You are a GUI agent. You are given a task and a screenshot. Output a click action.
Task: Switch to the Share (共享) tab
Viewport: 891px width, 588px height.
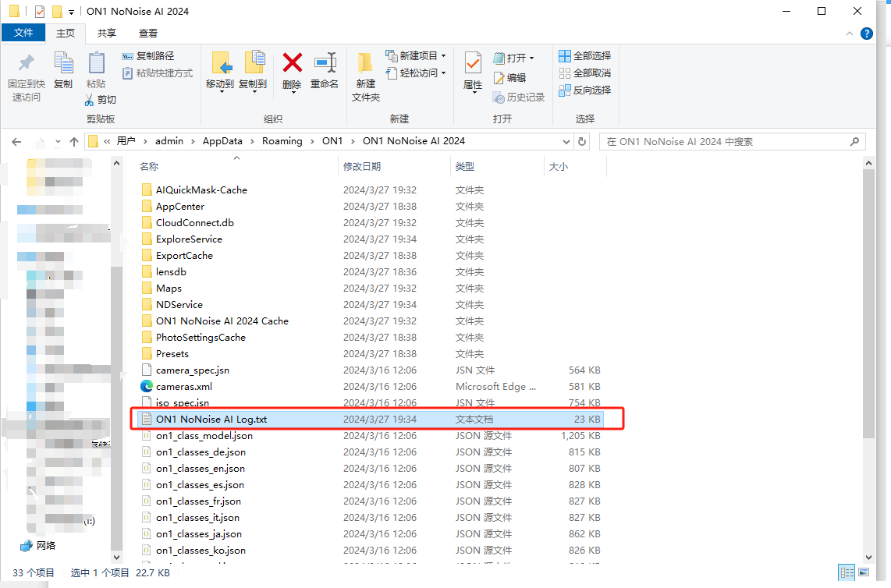coord(106,33)
